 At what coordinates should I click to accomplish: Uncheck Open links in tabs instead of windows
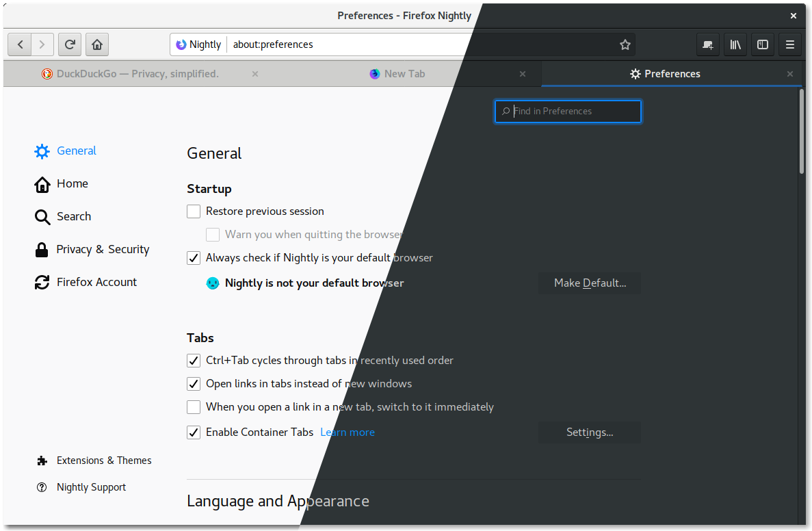(x=194, y=384)
